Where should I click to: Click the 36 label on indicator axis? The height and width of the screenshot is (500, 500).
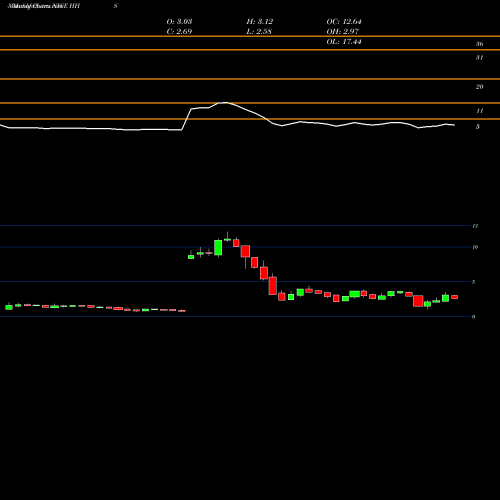[x=479, y=44]
